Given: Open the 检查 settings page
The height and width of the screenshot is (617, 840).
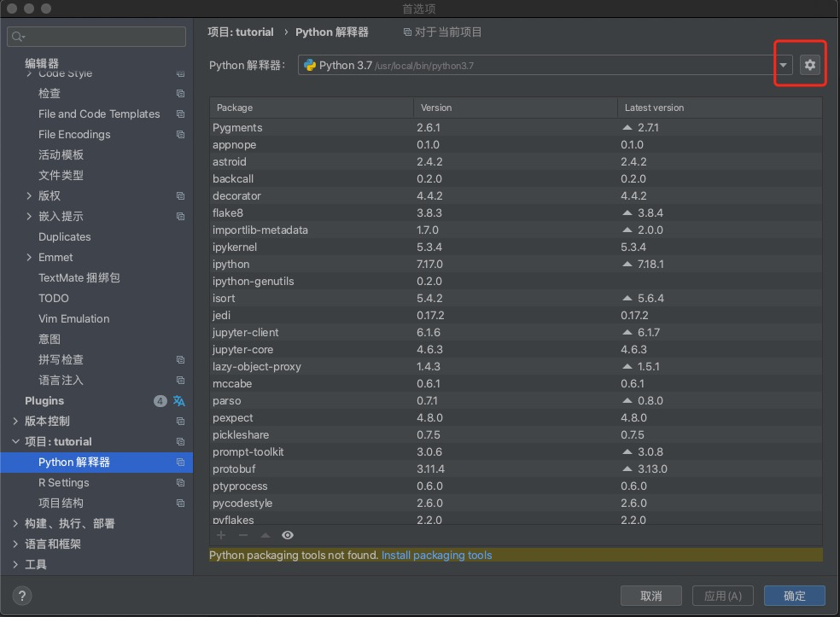Looking at the screenshot, I should (50, 94).
